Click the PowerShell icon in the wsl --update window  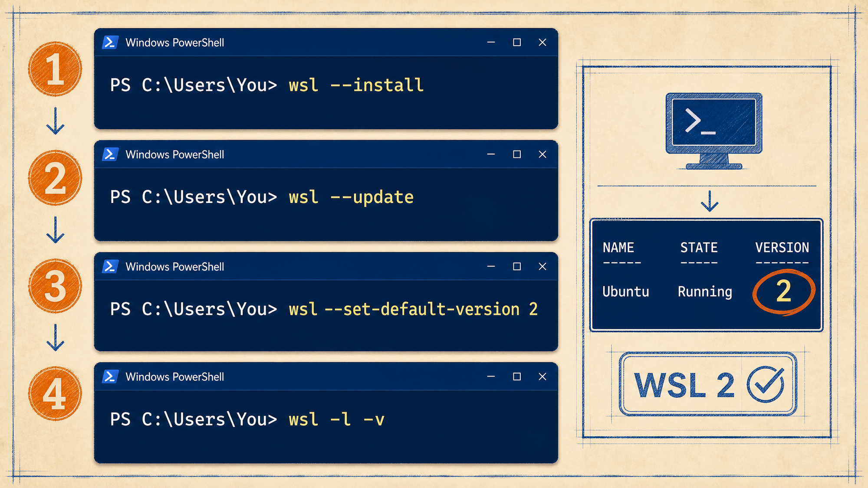click(110, 154)
